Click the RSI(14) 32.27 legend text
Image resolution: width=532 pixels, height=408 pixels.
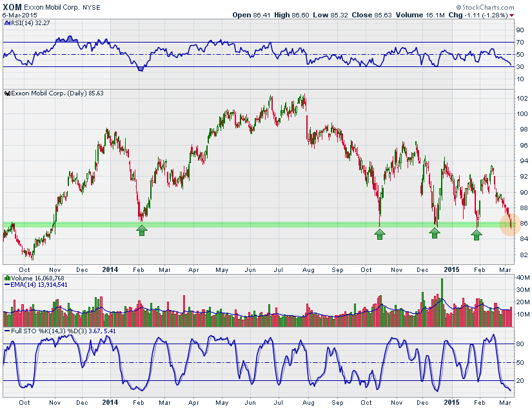(30, 23)
